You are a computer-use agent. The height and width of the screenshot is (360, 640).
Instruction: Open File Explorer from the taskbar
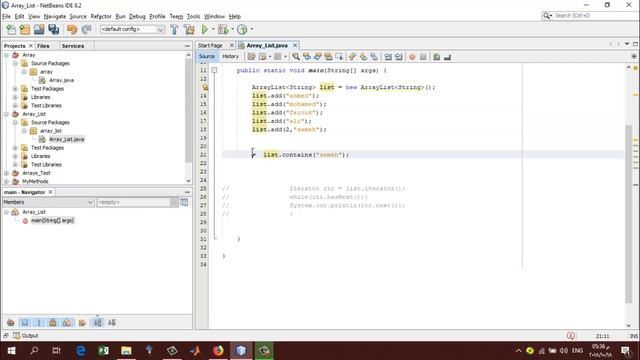click(126, 351)
